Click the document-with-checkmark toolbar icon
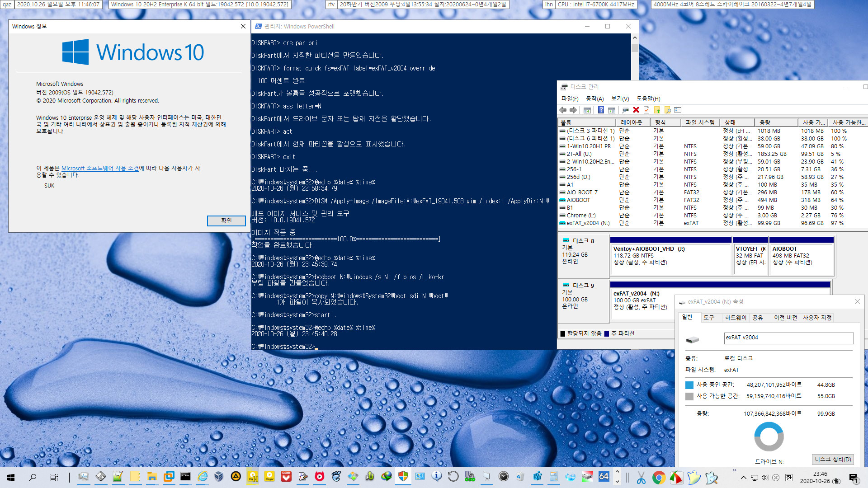868x488 pixels. [646, 110]
